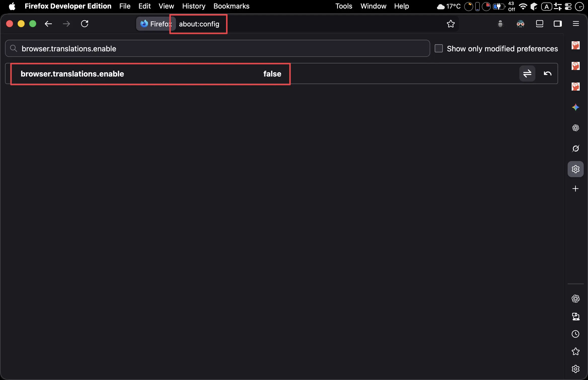
Task: Bookmark this page with star icon
Action: point(451,24)
